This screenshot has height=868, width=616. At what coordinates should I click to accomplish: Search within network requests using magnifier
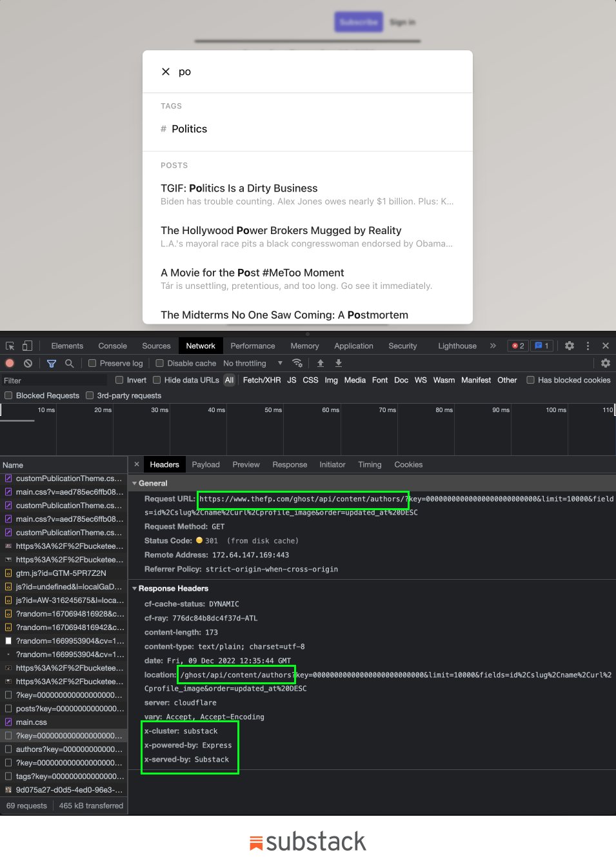click(68, 363)
